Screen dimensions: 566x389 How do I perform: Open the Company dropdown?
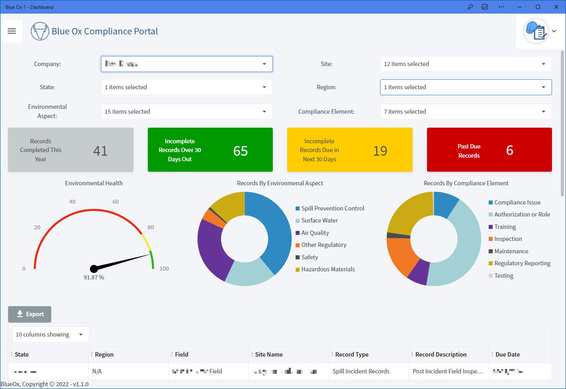click(187, 64)
